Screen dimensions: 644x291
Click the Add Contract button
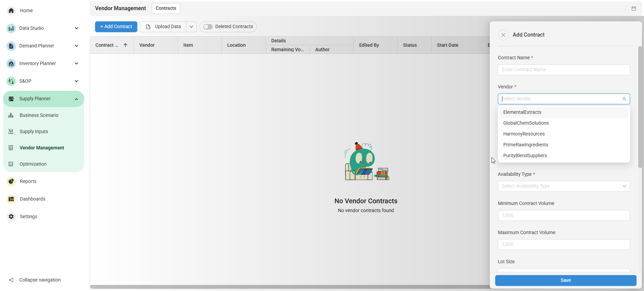click(116, 27)
